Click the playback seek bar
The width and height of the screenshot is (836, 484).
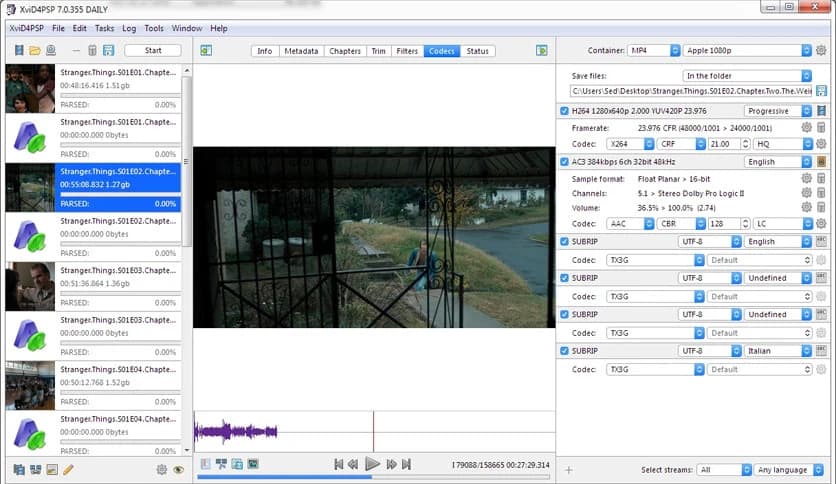pos(374,477)
